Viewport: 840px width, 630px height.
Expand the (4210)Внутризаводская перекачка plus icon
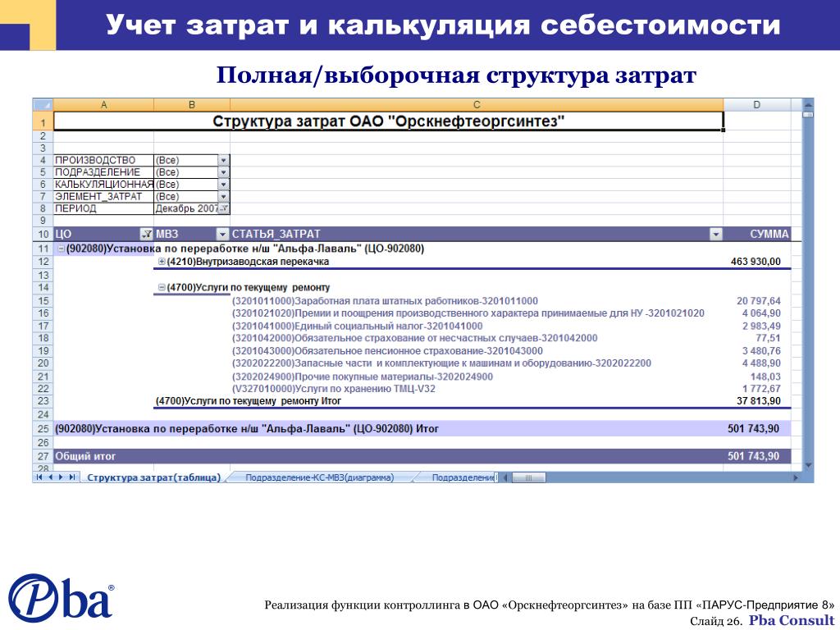pyautogui.click(x=162, y=262)
